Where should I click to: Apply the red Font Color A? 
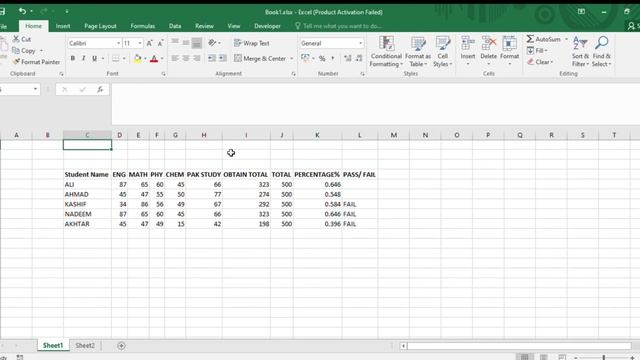pos(154,59)
